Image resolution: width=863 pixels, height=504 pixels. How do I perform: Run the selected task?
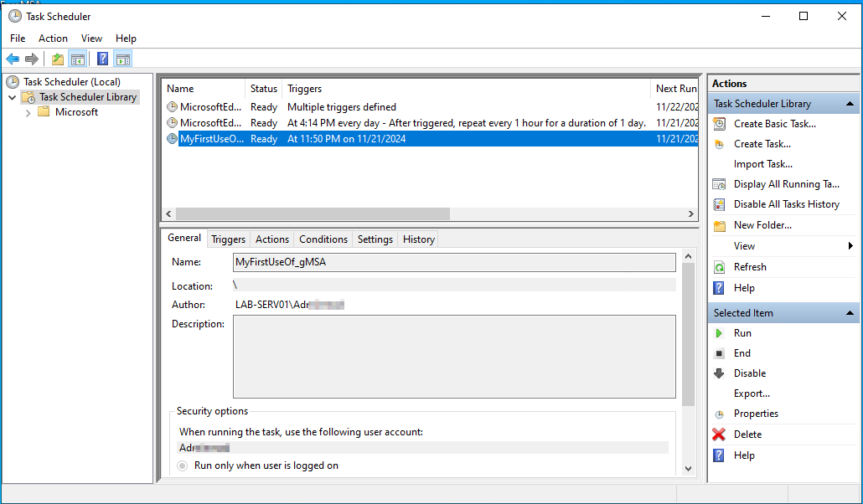(x=742, y=333)
